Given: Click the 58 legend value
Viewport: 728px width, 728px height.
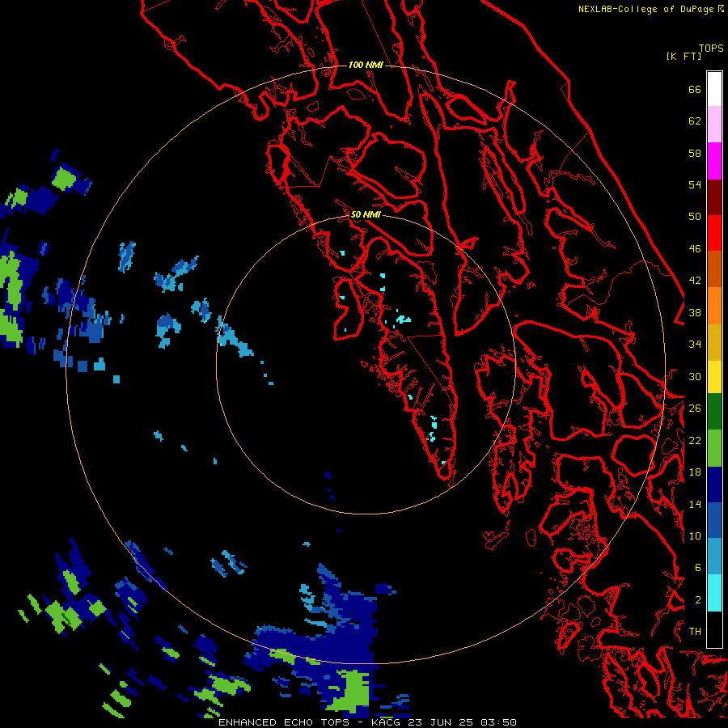Looking at the screenshot, I should (x=695, y=153).
